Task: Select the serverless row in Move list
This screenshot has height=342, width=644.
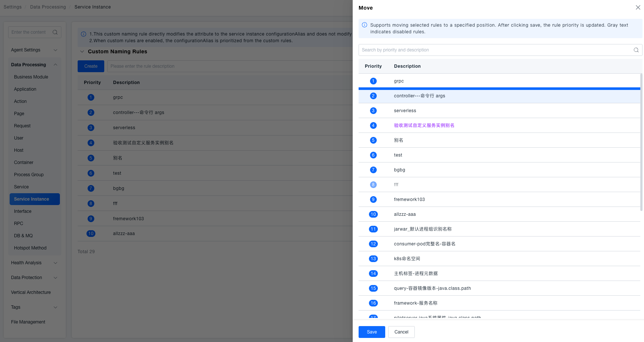Action: tap(499, 111)
